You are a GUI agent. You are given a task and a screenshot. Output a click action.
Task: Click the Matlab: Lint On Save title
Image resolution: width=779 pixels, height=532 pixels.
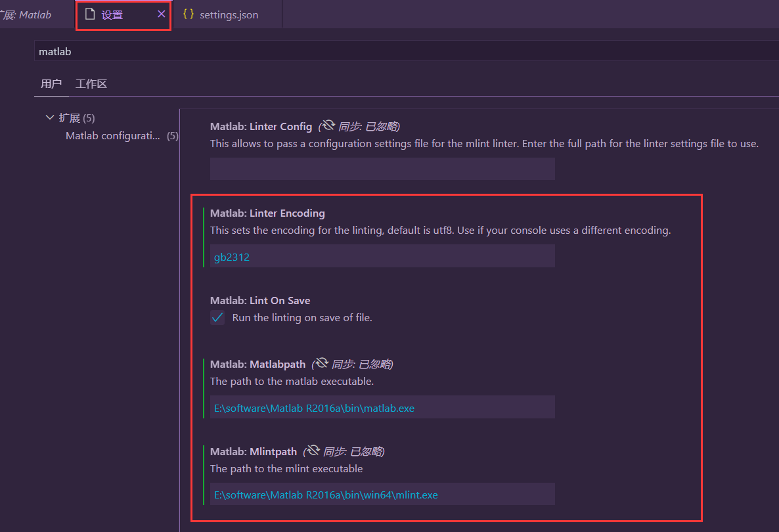click(260, 301)
